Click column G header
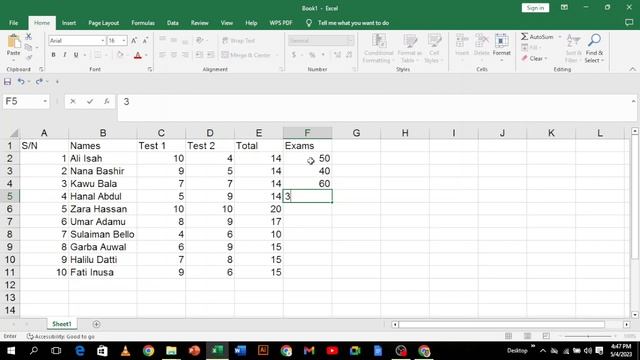The image size is (640, 360). [x=356, y=133]
